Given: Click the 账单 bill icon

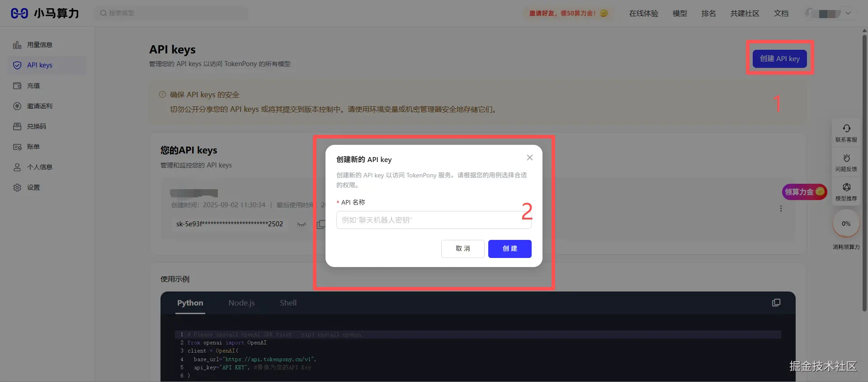Looking at the screenshot, I should (17, 147).
